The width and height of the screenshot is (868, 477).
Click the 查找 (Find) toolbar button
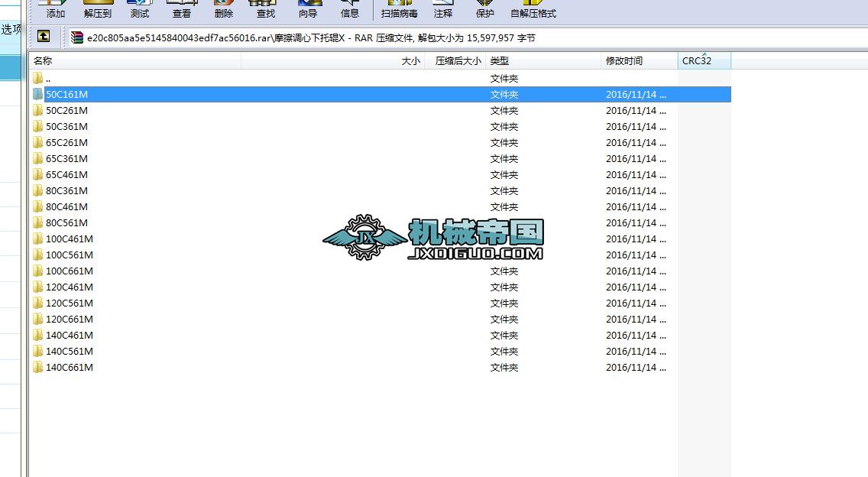(266, 9)
